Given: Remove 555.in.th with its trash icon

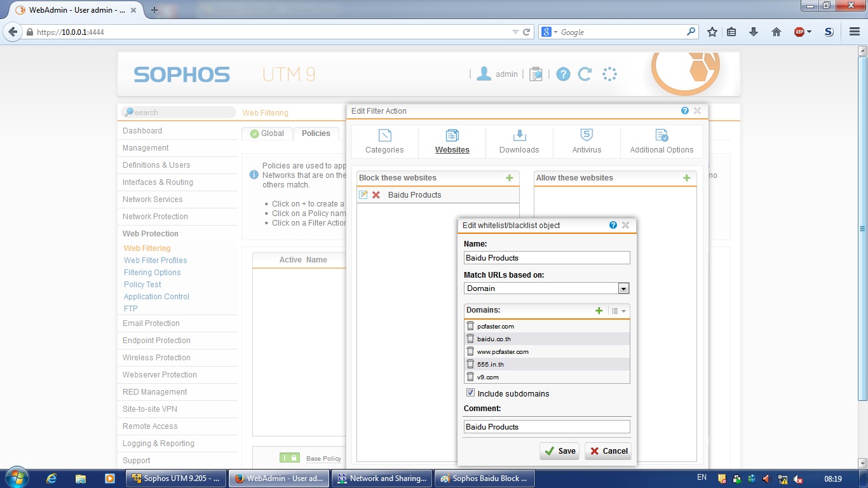Looking at the screenshot, I should tap(470, 364).
